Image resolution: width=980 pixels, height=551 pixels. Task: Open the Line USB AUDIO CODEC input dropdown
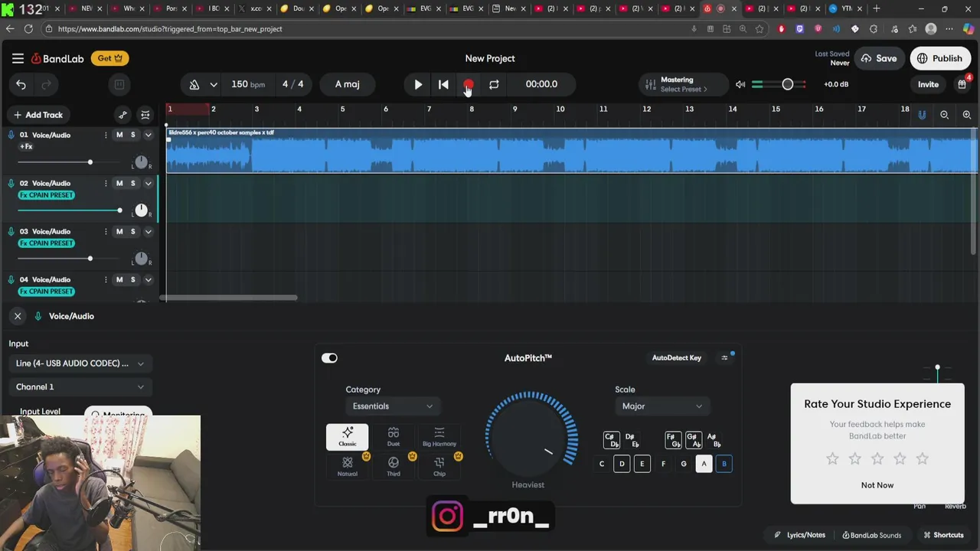(x=80, y=364)
